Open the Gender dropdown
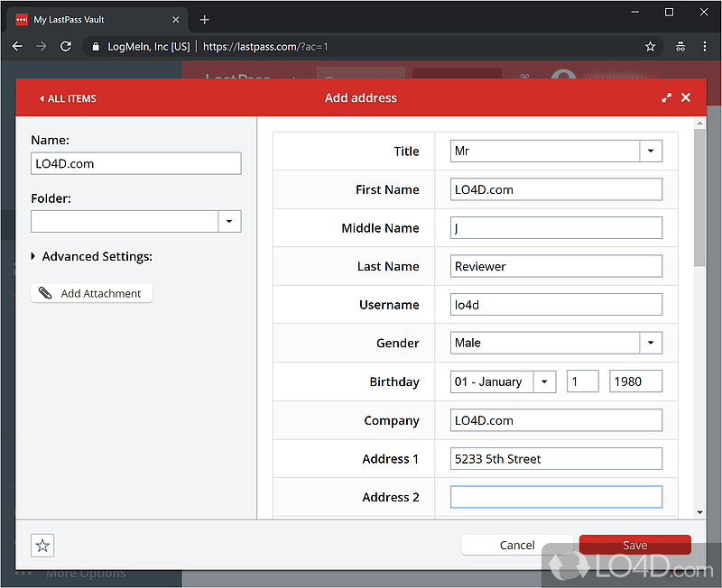Viewport: 722px width, 588px height. tap(651, 343)
